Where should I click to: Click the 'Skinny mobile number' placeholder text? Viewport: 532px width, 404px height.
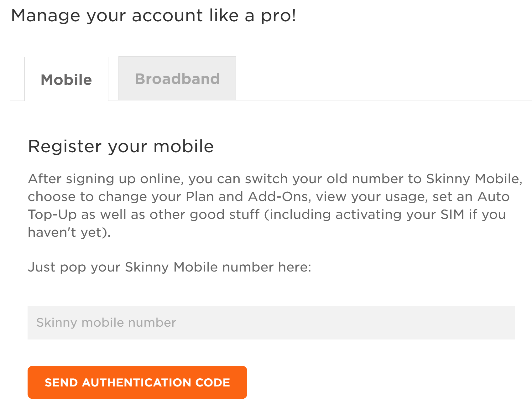tap(106, 323)
